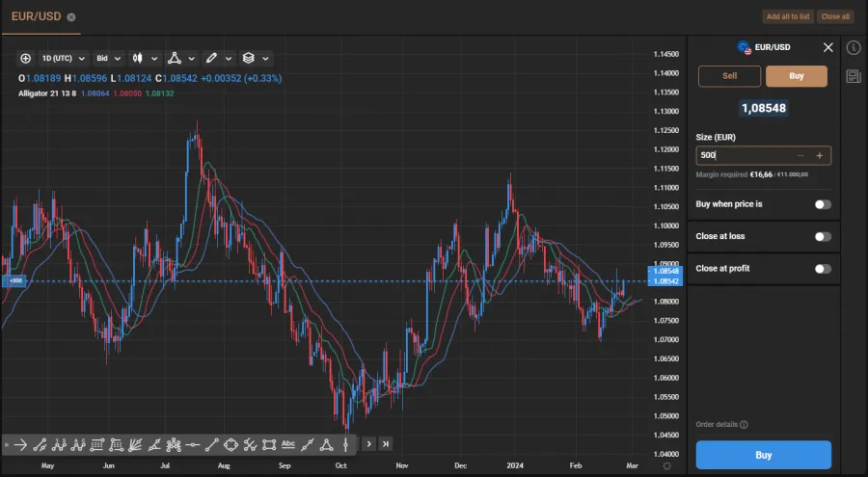Open the info icon in right sidebar
This screenshot has height=477, width=868.
pos(853,47)
